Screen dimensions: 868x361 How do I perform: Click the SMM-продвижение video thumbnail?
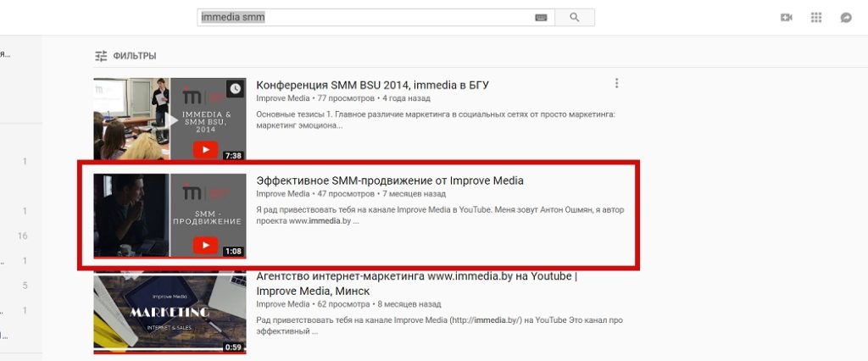click(x=170, y=215)
